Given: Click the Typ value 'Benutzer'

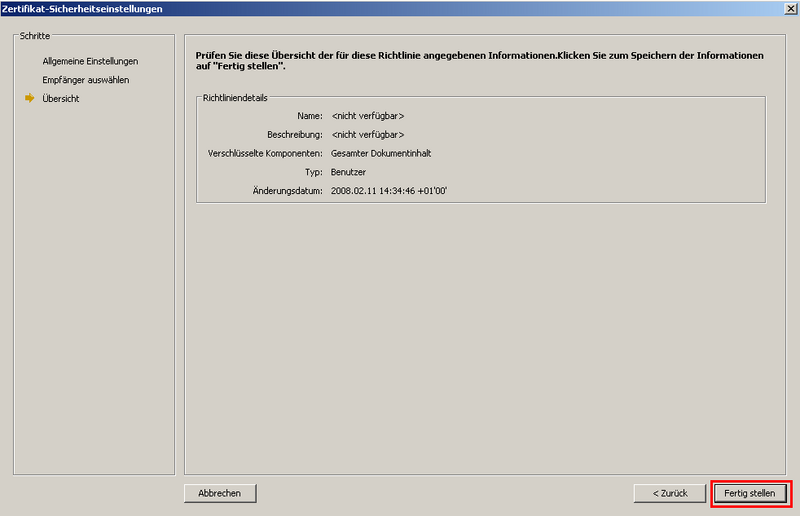Looking at the screenshot, I should [x=348, y=172].
